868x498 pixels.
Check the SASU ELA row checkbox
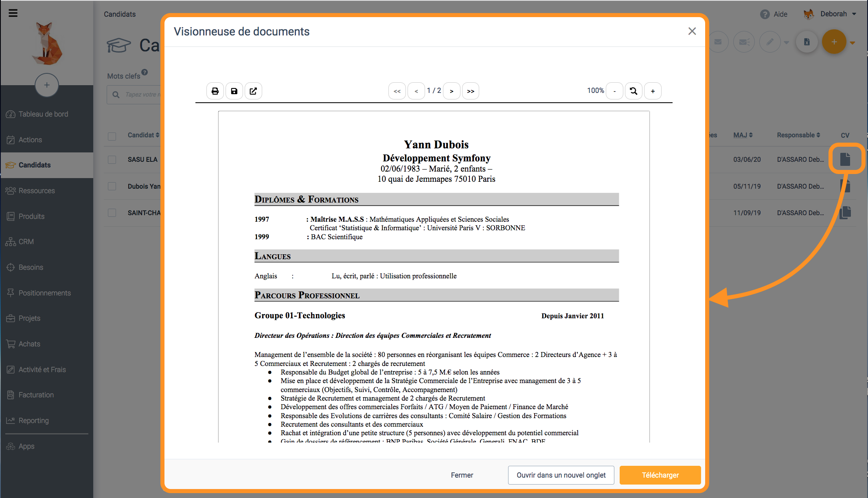[x=112, y=159]
